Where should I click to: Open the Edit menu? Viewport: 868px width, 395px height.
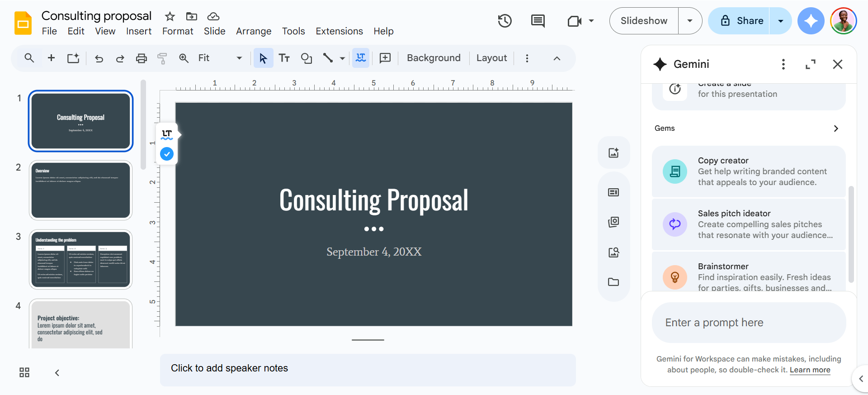coord(76,31)
